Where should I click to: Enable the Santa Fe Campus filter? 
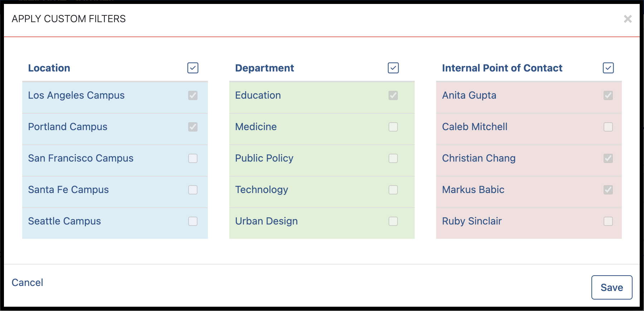click(x=193, y=190)
